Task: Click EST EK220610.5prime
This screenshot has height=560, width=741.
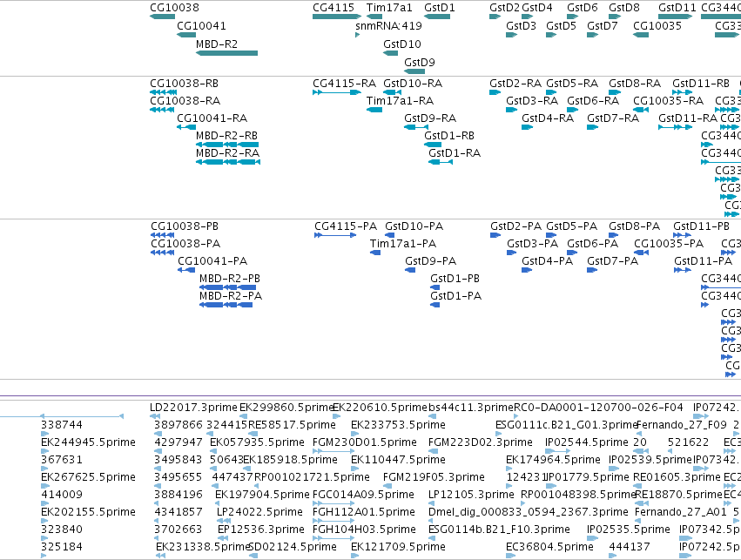Action: tap(336, 416)
